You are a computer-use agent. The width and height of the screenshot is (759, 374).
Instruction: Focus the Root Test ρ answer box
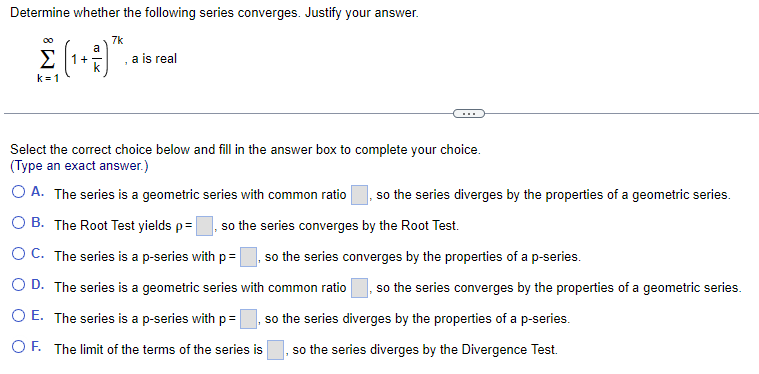click(x=204, y=226)
